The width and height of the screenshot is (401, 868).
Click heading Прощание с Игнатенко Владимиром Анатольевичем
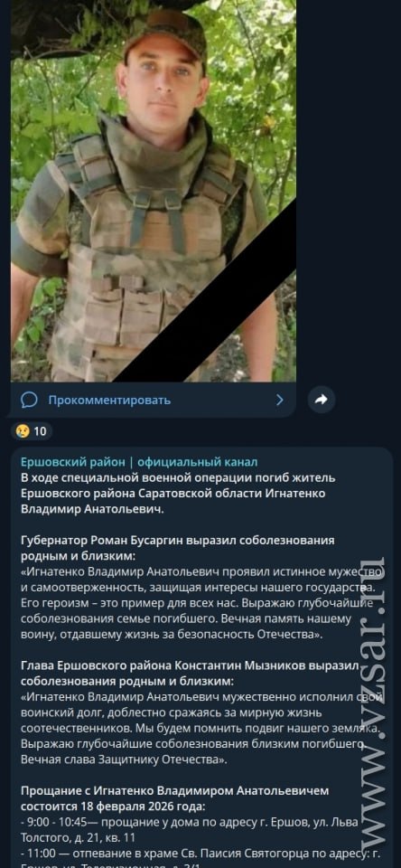[x=175, y=789]
